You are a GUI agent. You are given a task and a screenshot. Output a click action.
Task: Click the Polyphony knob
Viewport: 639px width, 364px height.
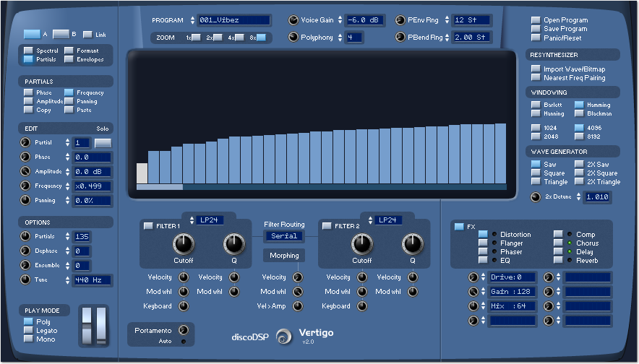[x=293, y=37]
